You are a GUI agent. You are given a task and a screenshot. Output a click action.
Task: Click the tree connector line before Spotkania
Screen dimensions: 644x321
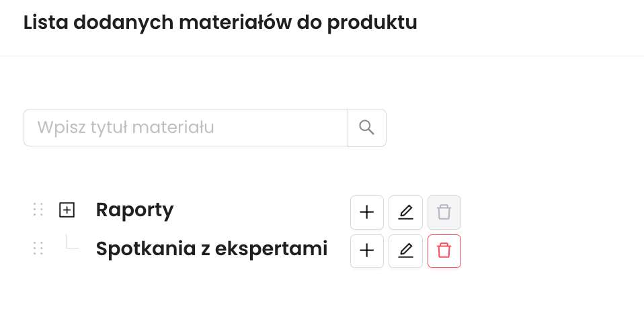pyautogui.click(x=71, y=243)
